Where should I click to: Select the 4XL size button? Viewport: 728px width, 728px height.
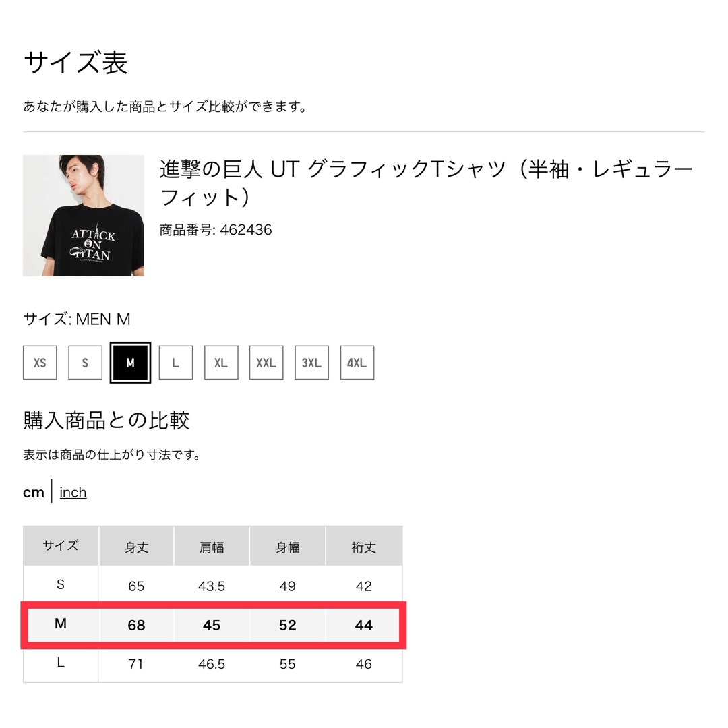[357, 363]
